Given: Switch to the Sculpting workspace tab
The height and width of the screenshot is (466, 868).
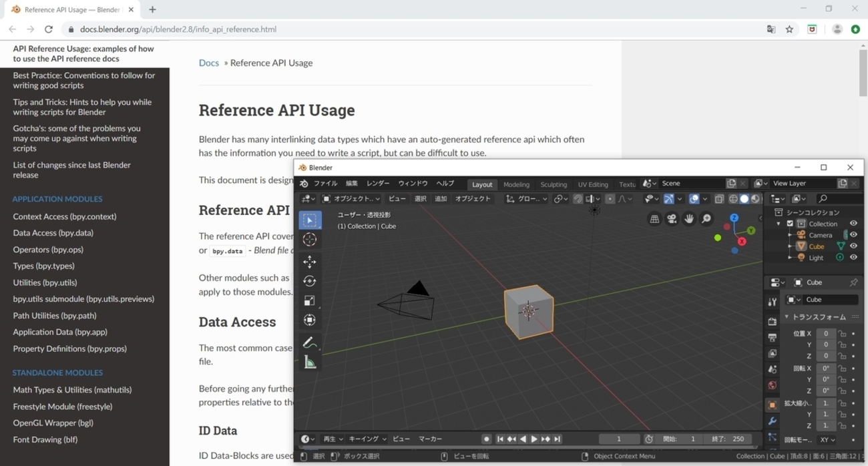Looking at the screenshot, I should [x=554, y=184].
